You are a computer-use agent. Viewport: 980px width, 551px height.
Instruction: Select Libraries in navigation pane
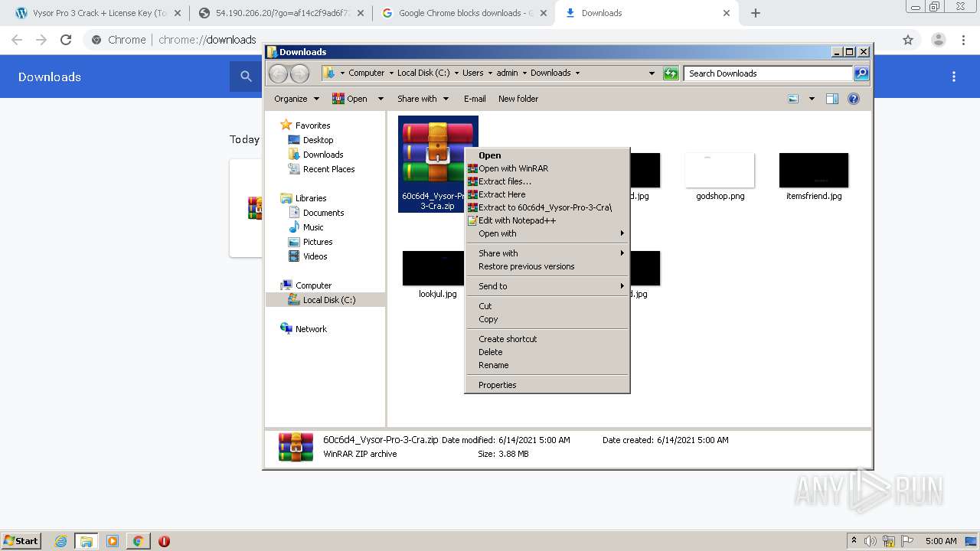point(311,198)
